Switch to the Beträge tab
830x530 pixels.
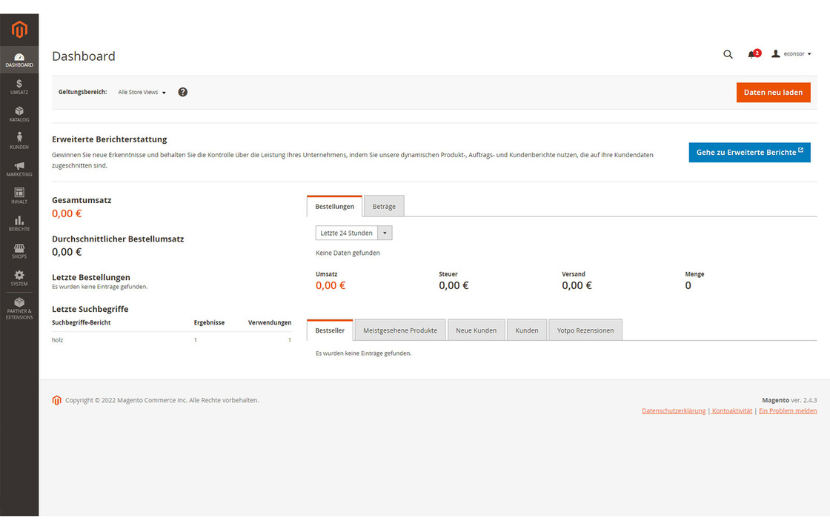384,206
